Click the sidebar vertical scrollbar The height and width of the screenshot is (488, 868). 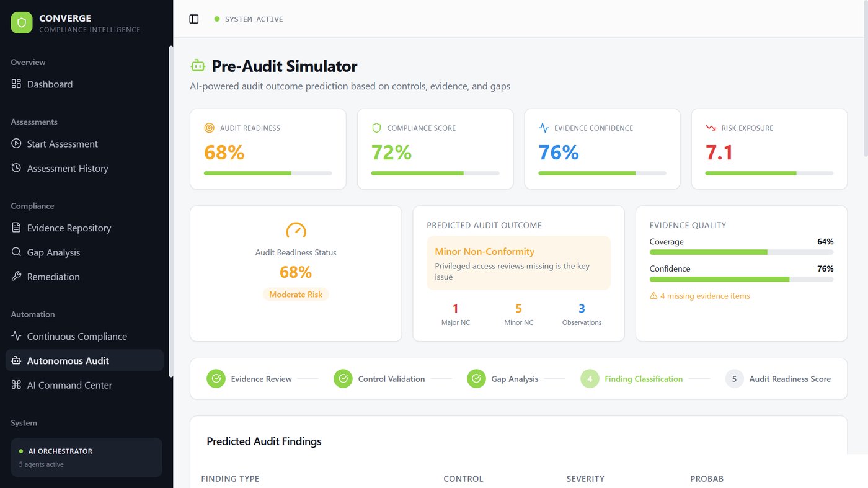click(170, 211)
